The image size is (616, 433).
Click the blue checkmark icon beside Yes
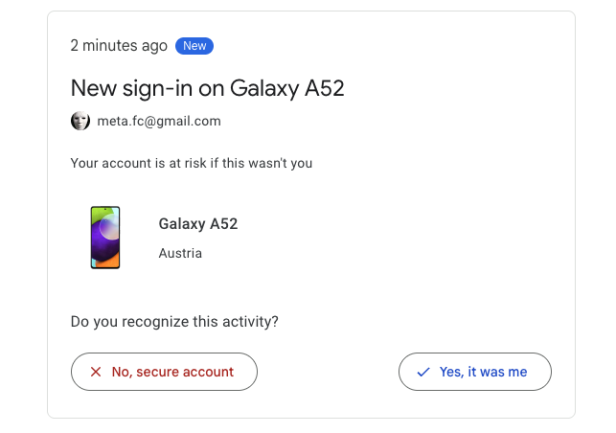pyautogui.click(x=423, y=372)
